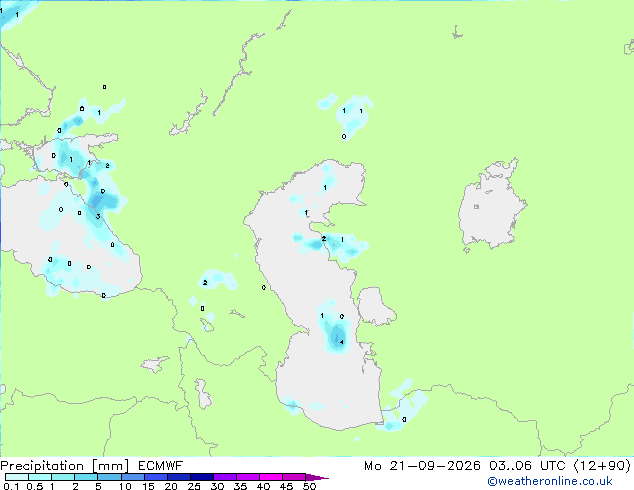
Task: Click value 4 in southern Caspian rain cell
Action: (342, 342)
